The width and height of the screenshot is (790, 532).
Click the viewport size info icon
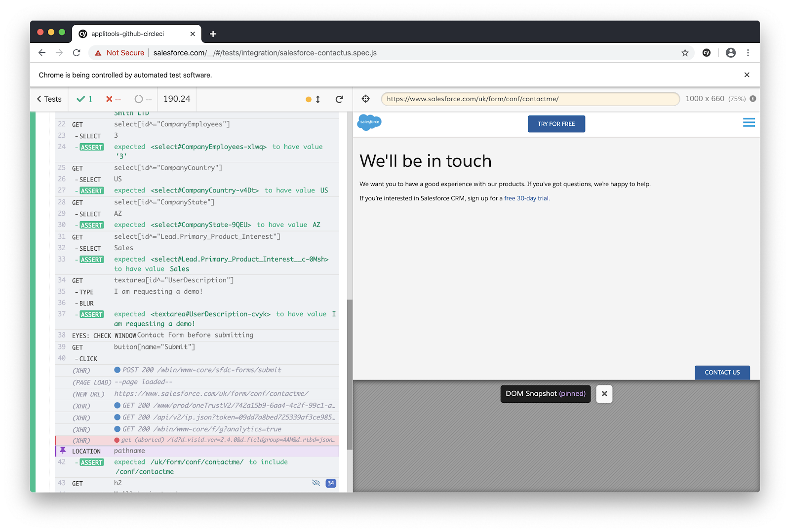point(753,99)
